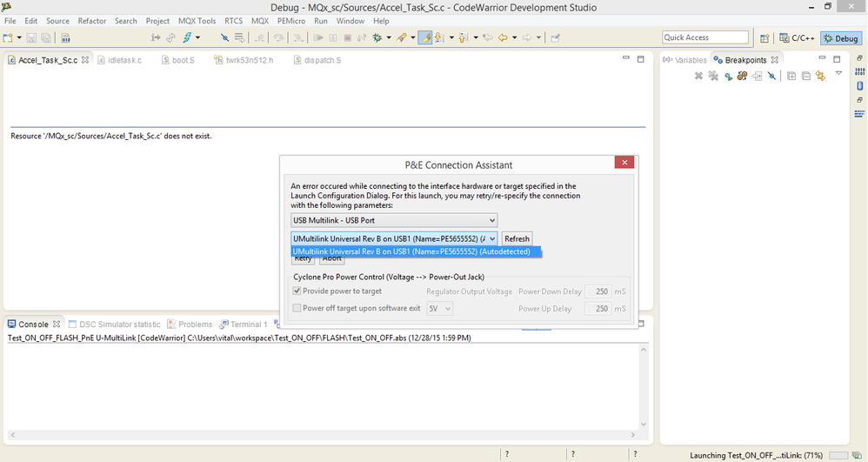Screen dimensions: 868x462
Task: Open the Disassembly lines icon in right trim
Action: click(x=859, y=114)
